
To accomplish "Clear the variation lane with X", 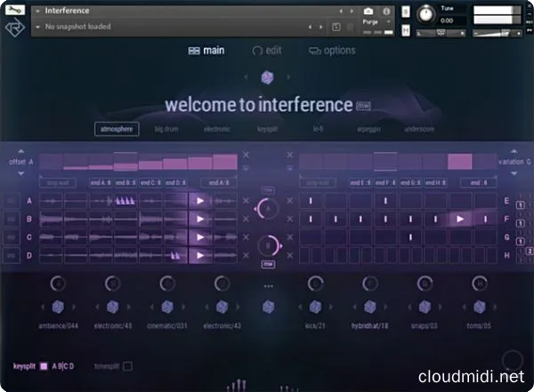I will coord(290,155).
